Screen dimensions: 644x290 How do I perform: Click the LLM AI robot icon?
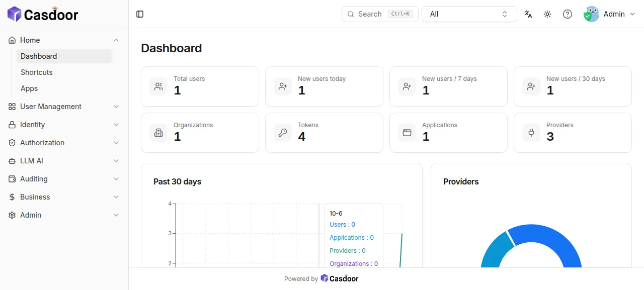[x=12, y=161]
